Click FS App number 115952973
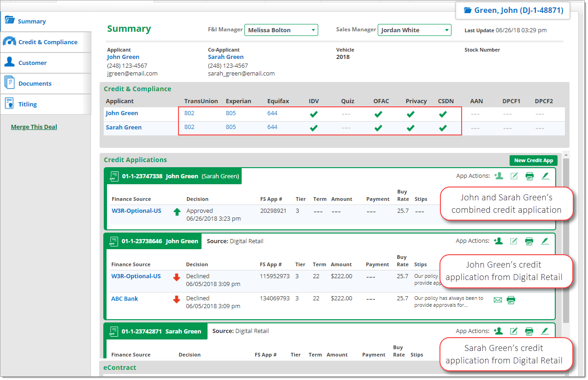 (x=274, y=276)
